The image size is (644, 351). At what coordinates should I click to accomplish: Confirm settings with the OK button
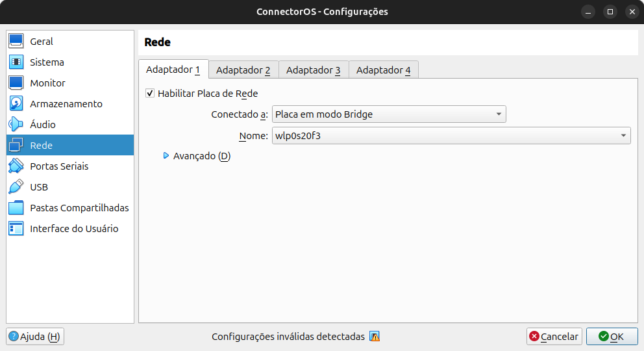(612, 336)
